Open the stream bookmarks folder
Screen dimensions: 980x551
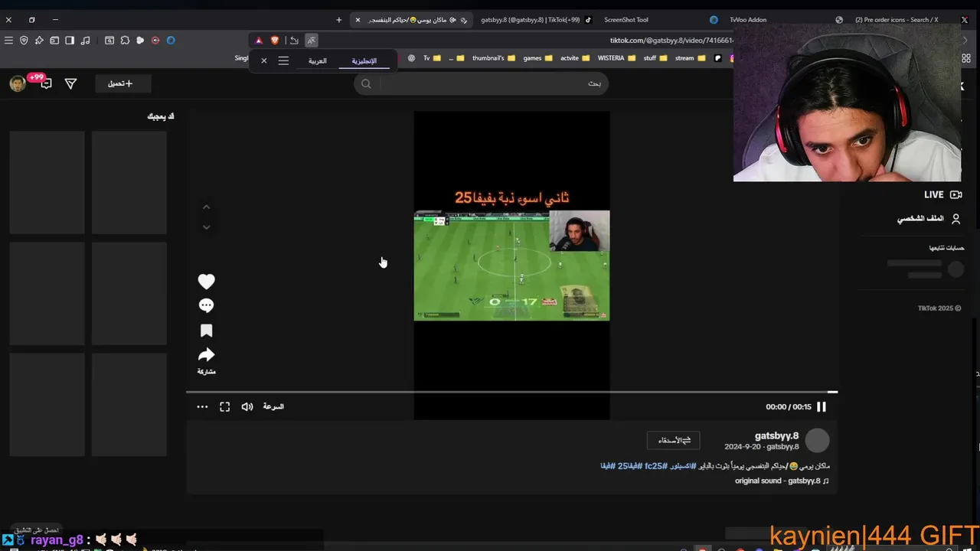tap(690, 58)
